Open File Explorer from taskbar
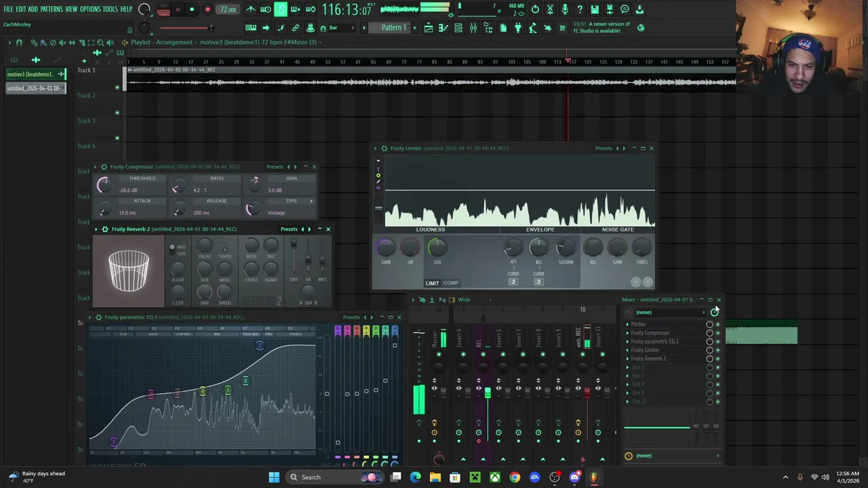Image resolution: width=868 pixels, height=488 pixels. coord(435,477)
